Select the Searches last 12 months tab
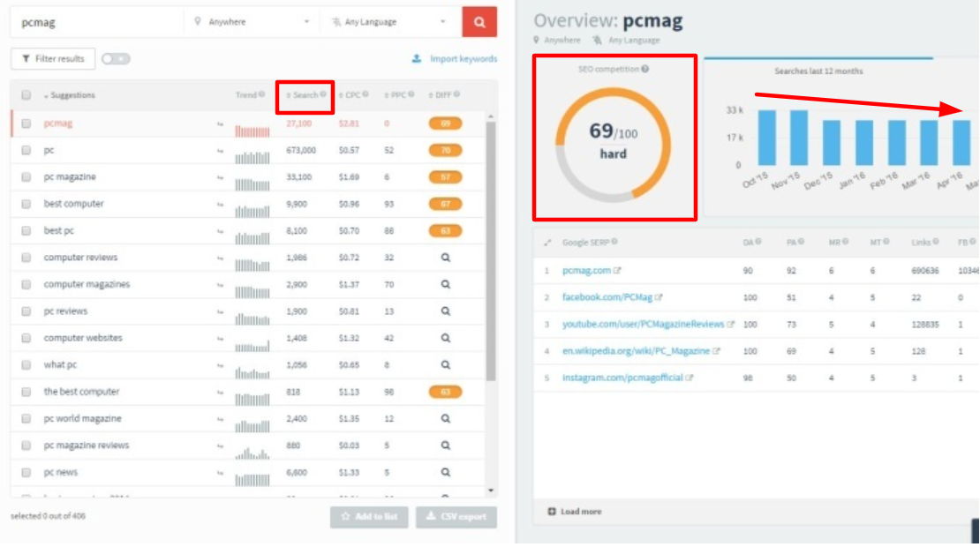 click(x=818, y=71)
